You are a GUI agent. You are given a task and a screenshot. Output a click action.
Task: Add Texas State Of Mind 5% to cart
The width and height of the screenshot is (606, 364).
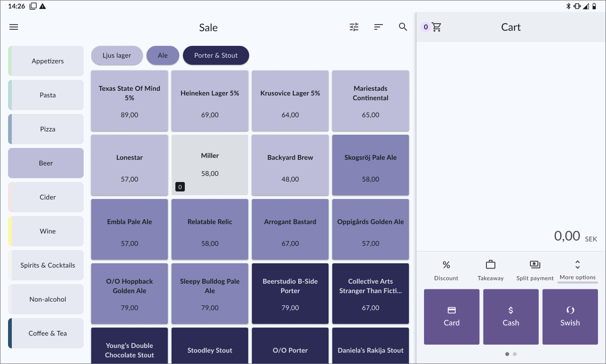point(130,101)
